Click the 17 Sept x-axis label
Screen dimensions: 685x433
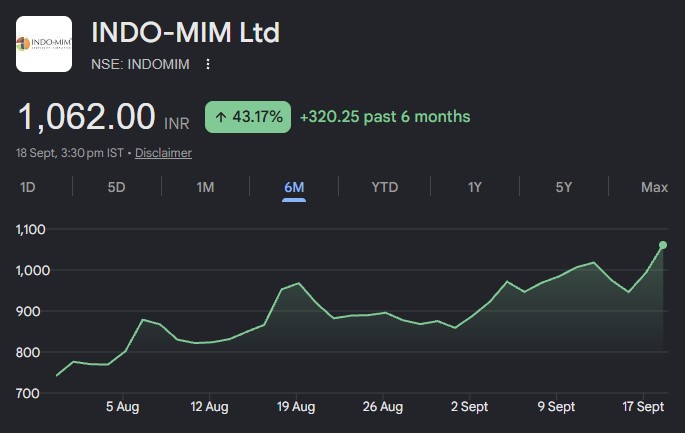pyautogui.click(x=643, y=407)
